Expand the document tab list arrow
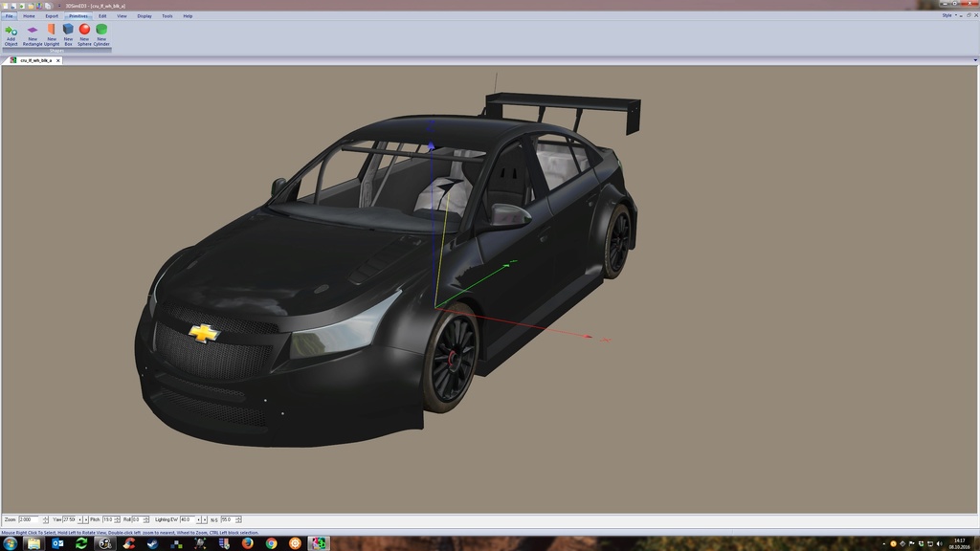 pyautogui.click(x=975, y=60)
